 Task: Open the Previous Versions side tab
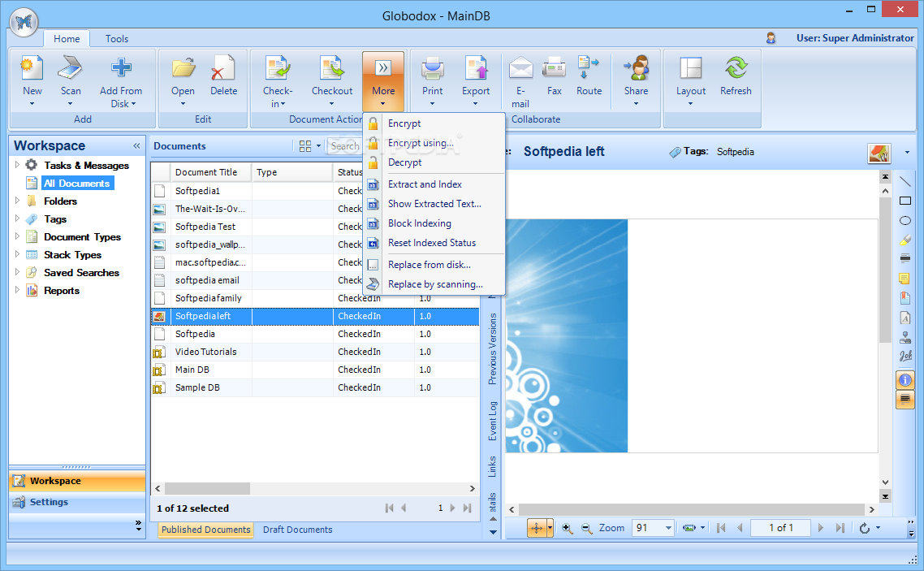[x=493, y=348]
